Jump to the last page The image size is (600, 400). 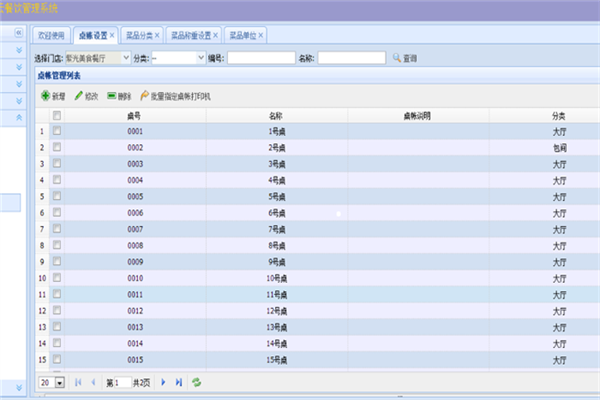tap(179, 382)
